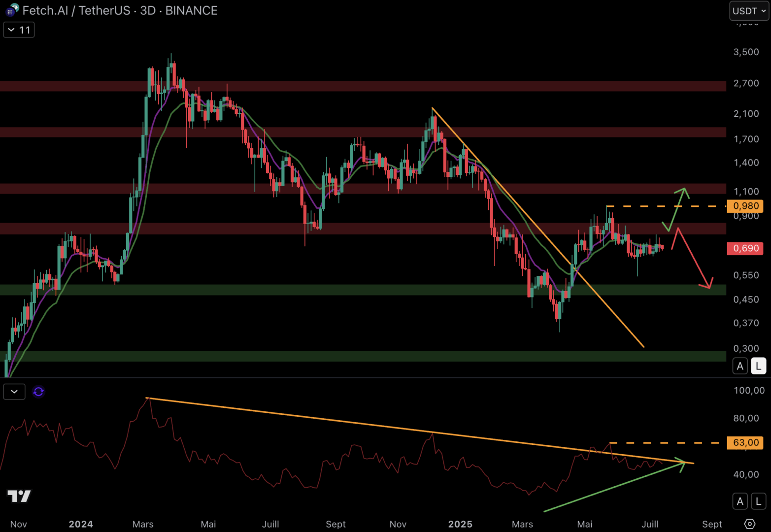Click the 0,300 price scale value
The width and height of the screenshot is (771, 532).
(x=746, y=349)
